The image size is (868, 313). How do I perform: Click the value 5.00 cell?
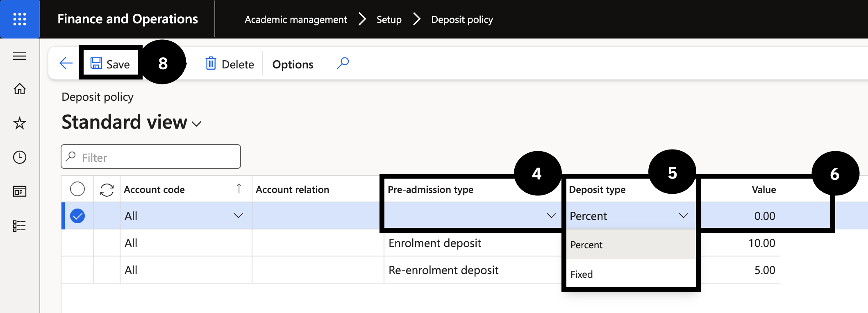(x=765, y=270)
